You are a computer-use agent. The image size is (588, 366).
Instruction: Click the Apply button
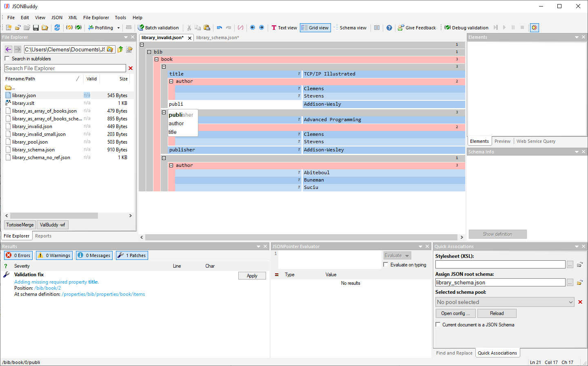click(252, 276)
